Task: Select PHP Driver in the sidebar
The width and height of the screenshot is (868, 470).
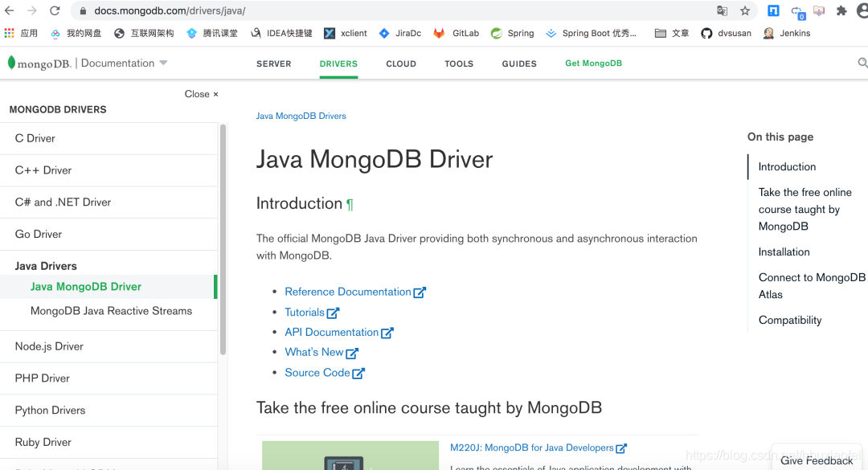Action: tap(108, 378)
